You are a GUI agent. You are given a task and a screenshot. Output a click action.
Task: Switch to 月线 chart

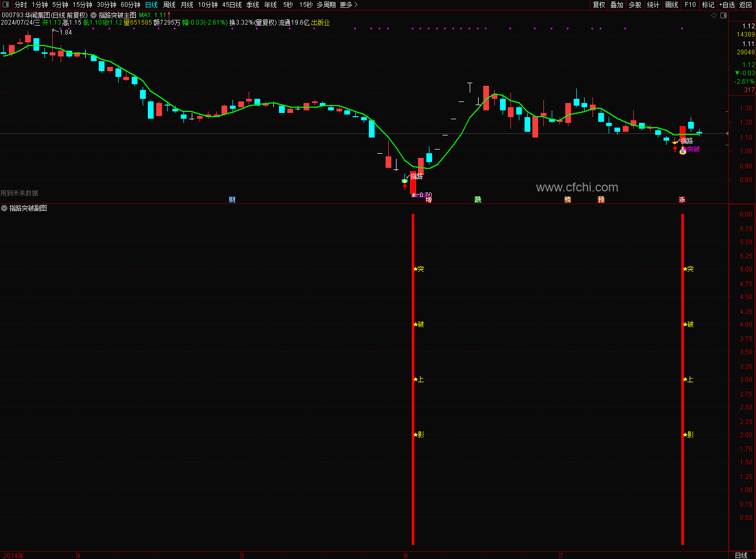pos(187,5)
